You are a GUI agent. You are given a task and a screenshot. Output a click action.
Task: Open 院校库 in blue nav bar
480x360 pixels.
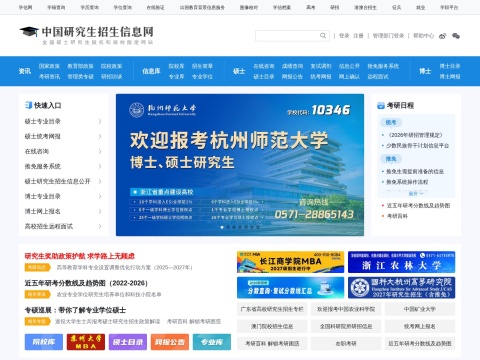click(176, 66)
